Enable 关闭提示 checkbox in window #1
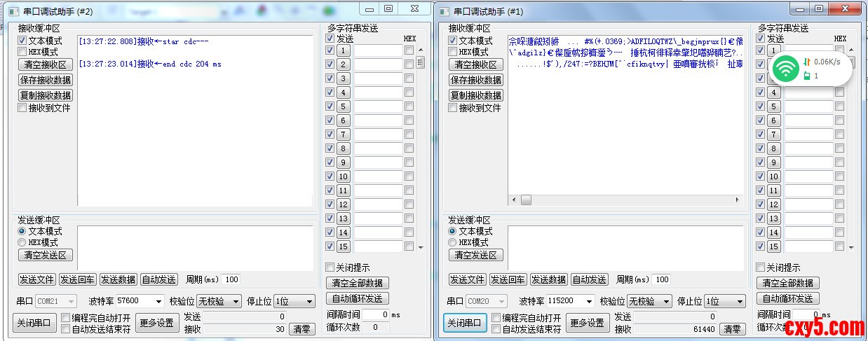 (761, 267)
